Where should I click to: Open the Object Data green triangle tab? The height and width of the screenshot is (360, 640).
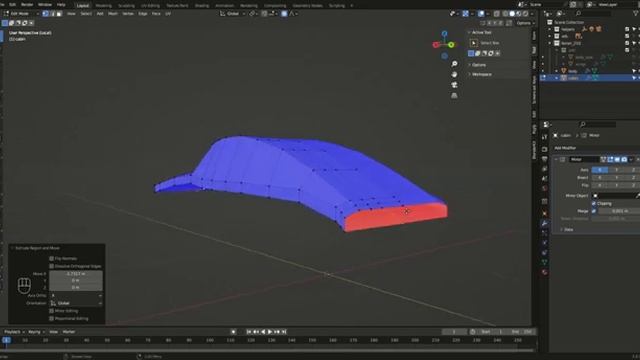pos(544,262)
